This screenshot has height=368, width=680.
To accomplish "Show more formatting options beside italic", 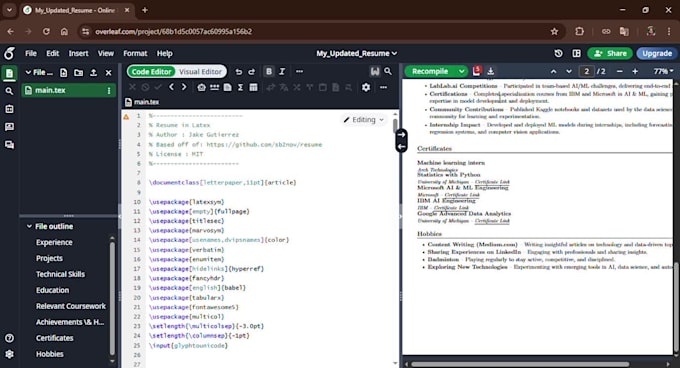I will point(299,72).
